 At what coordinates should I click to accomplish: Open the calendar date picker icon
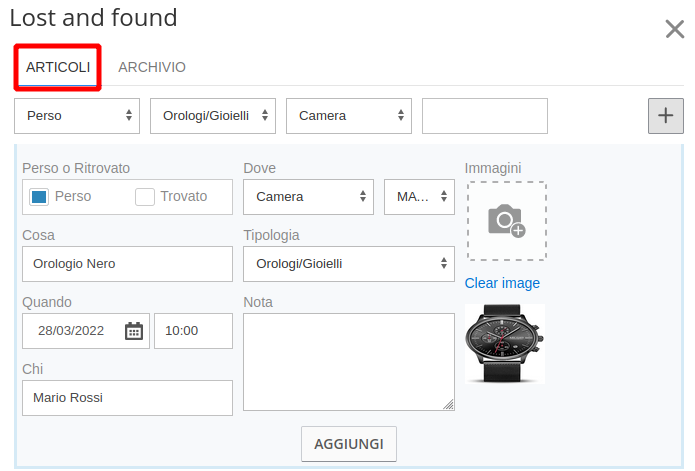click(134, 331)
